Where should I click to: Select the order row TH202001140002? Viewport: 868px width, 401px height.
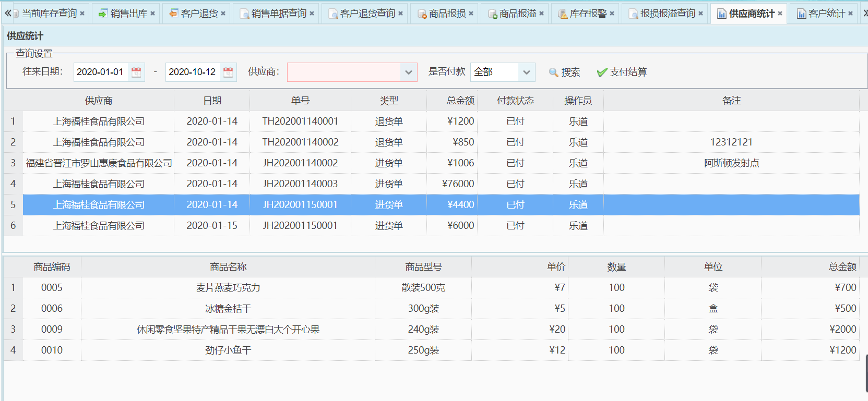click(x=432, y=142)
